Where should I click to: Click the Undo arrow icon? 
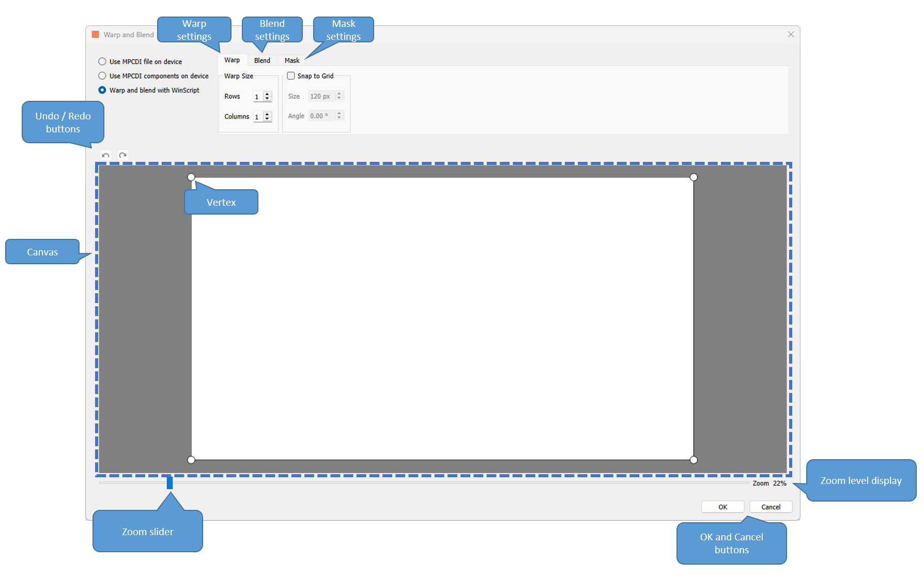(x=105, y=155)
